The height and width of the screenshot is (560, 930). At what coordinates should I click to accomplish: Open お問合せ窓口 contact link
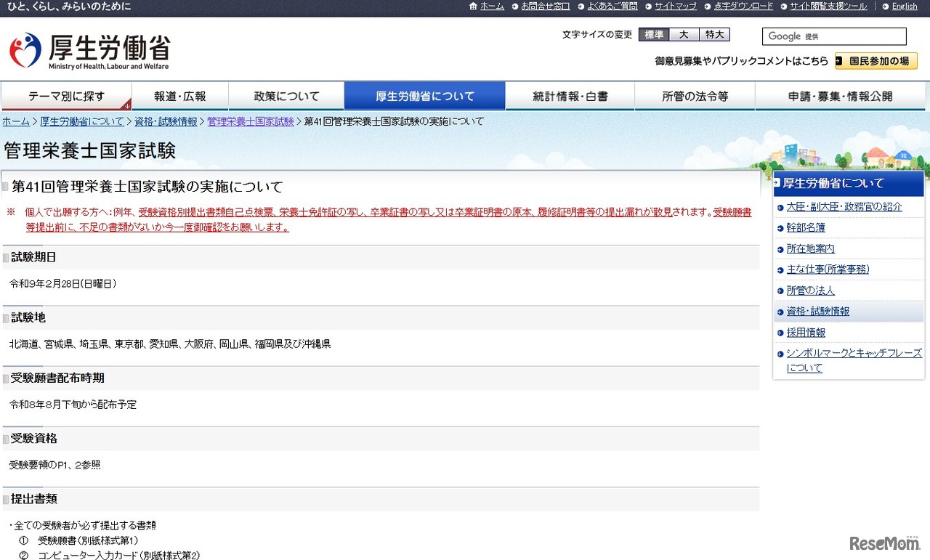click(545, 7)
